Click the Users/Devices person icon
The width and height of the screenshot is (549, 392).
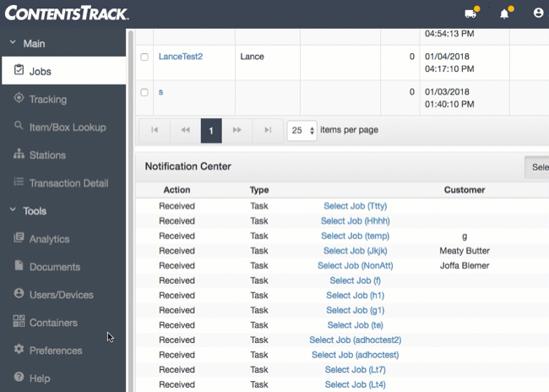(x=19, y=293)
